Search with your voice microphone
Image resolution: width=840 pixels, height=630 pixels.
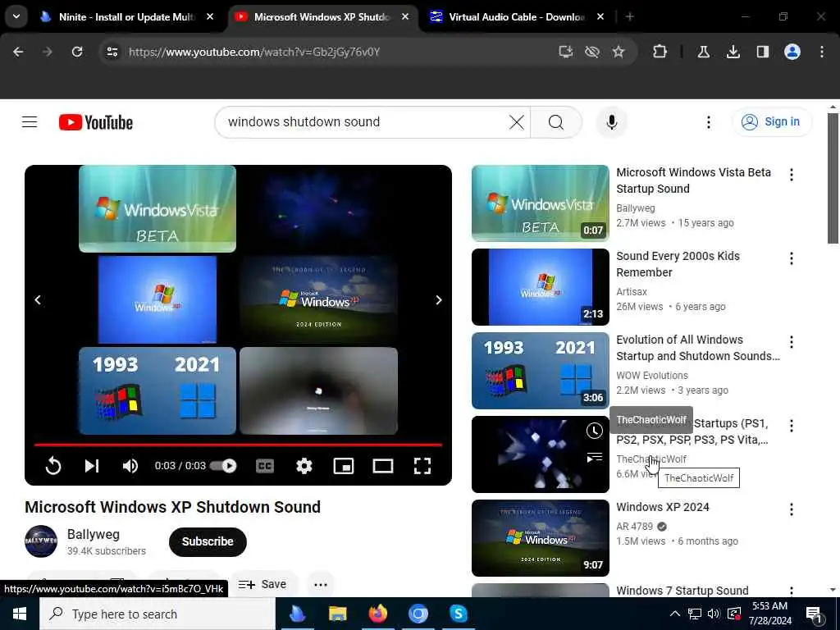611,122
